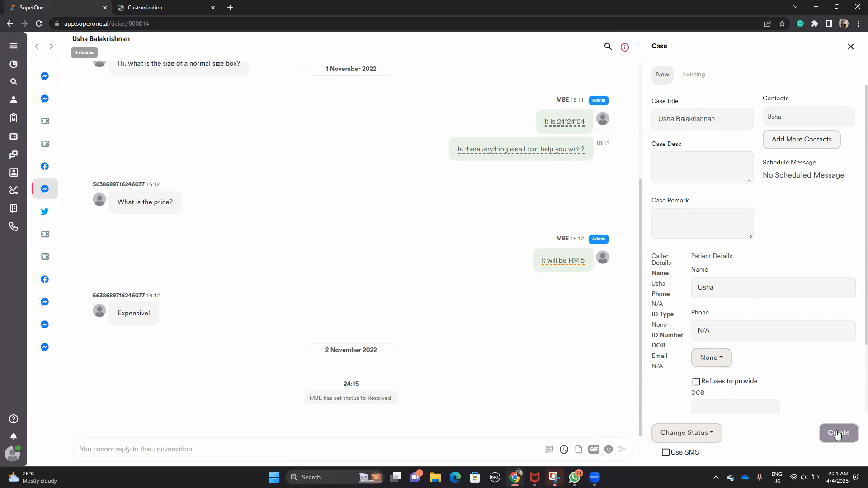Click the magnifier icon in the dark sidebar
868x488 pixels.
coord(14,82)
